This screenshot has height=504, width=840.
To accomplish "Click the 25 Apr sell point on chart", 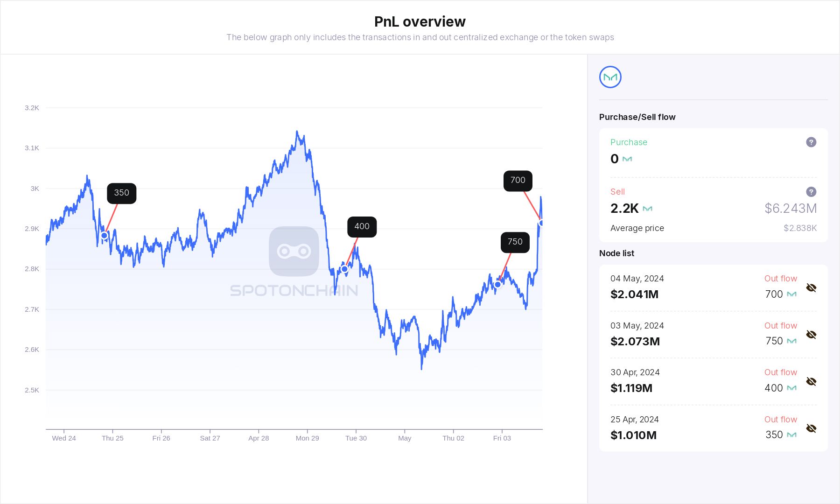I will (105, 236).
